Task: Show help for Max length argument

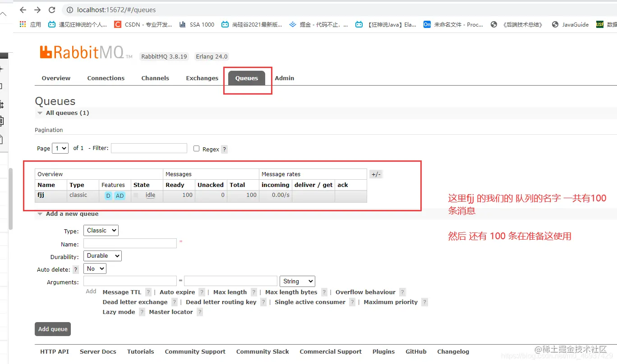Action: [254, 292]
